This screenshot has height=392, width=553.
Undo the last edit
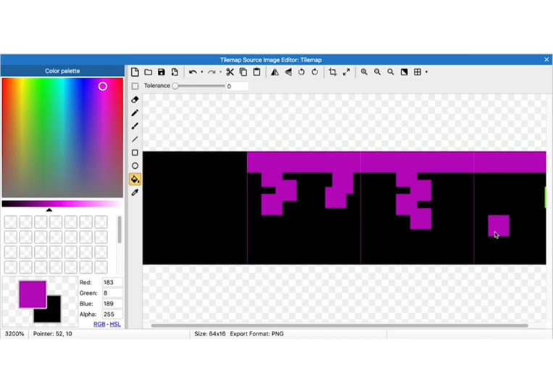193,72
